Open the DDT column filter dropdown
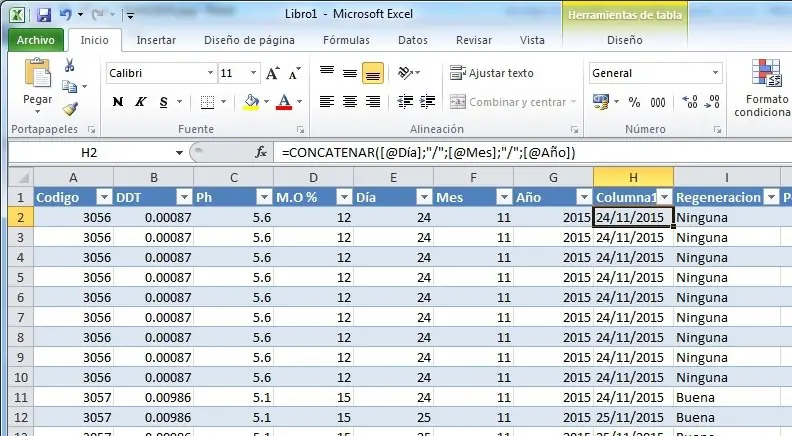792x436 pixels. tap(184, 197)
